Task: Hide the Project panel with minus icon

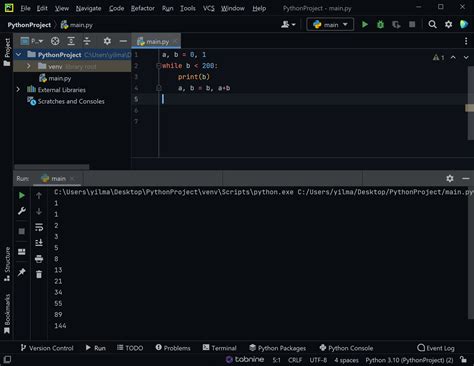Action: (x=123, y=41)
